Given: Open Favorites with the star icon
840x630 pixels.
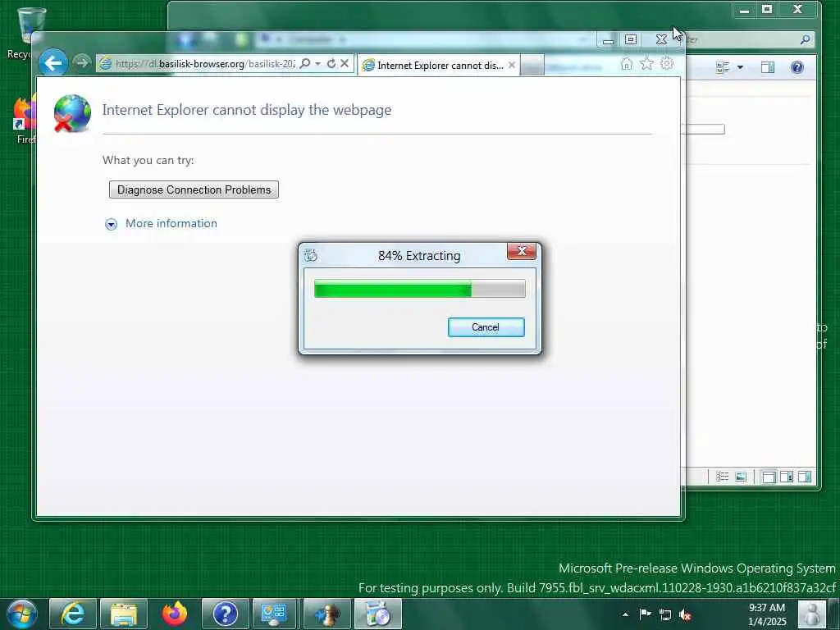Looking at the screenshot, I should 646,64.
